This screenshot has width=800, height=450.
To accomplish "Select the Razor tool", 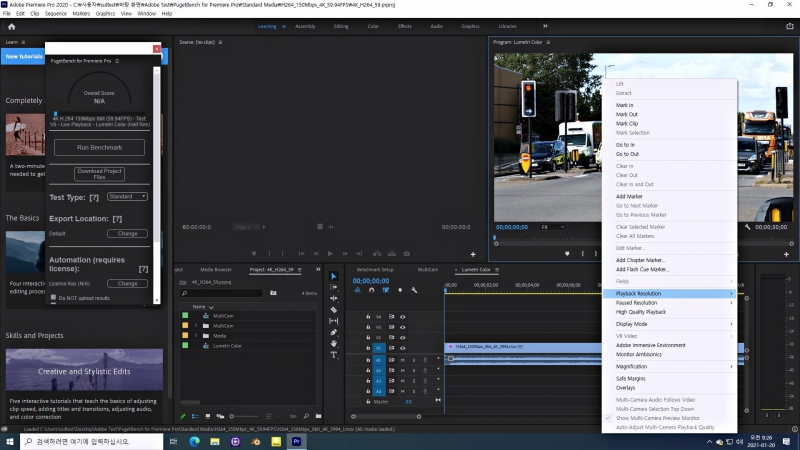I will pyautogui.click(x=334, y=310).
